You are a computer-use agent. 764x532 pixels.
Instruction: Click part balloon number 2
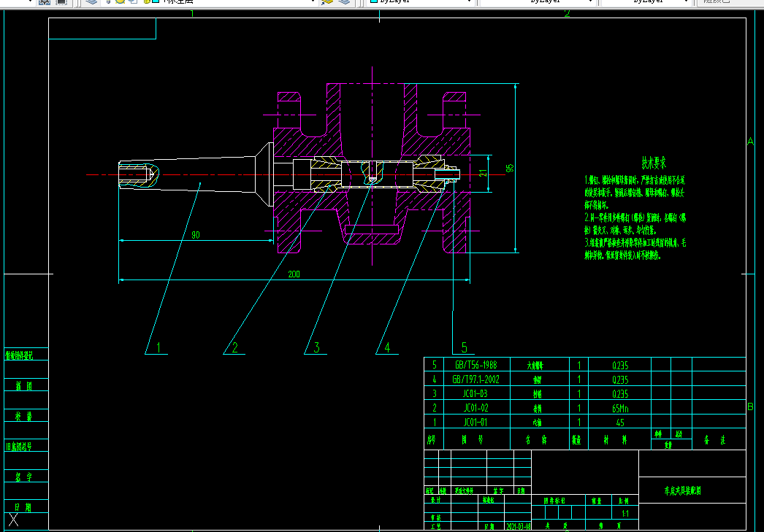coord(235,347)
